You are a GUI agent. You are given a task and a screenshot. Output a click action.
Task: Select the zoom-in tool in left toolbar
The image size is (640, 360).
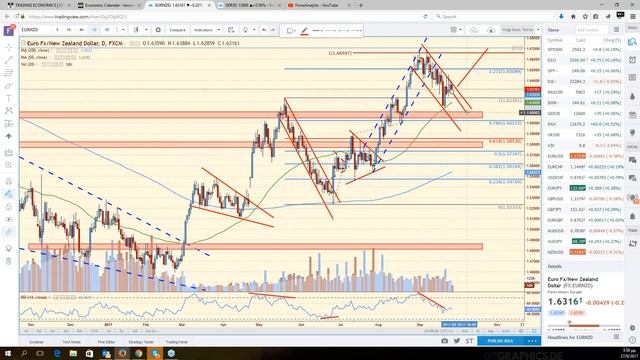(9, 165)
